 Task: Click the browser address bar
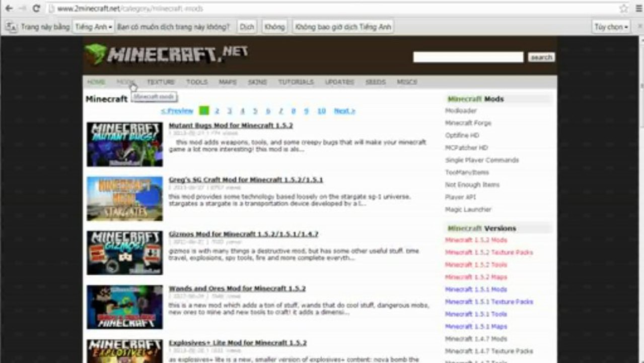332,9
